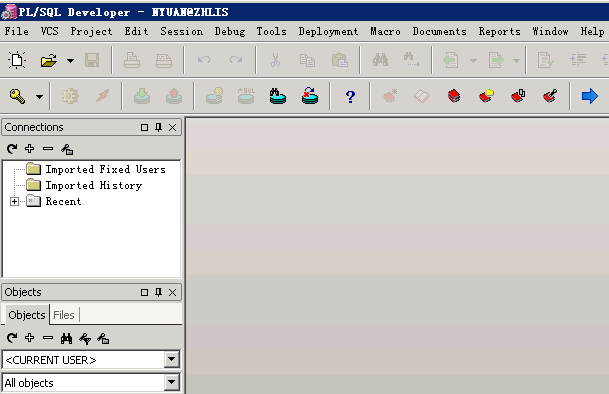
Task: Open the Deployment menu
Action: click(328, 31)
